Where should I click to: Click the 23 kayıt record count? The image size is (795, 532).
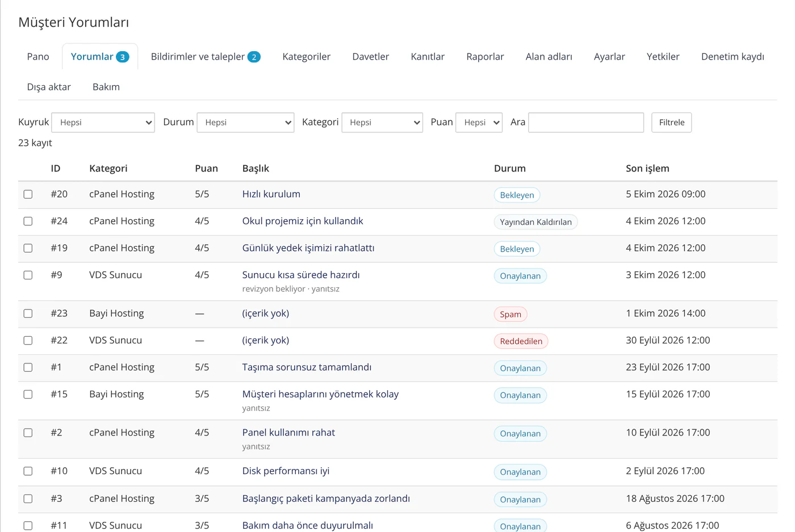tap(35, 143)
